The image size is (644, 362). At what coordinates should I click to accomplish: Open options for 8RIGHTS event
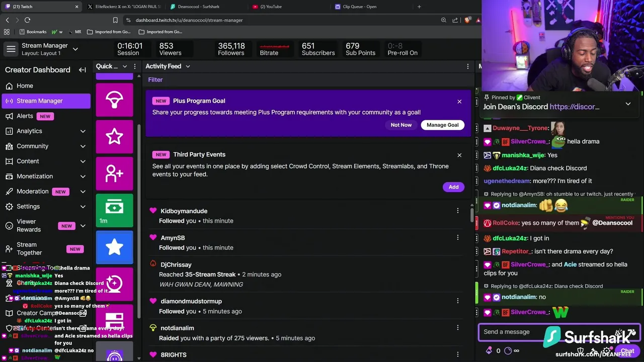click(x=458, y=354)
